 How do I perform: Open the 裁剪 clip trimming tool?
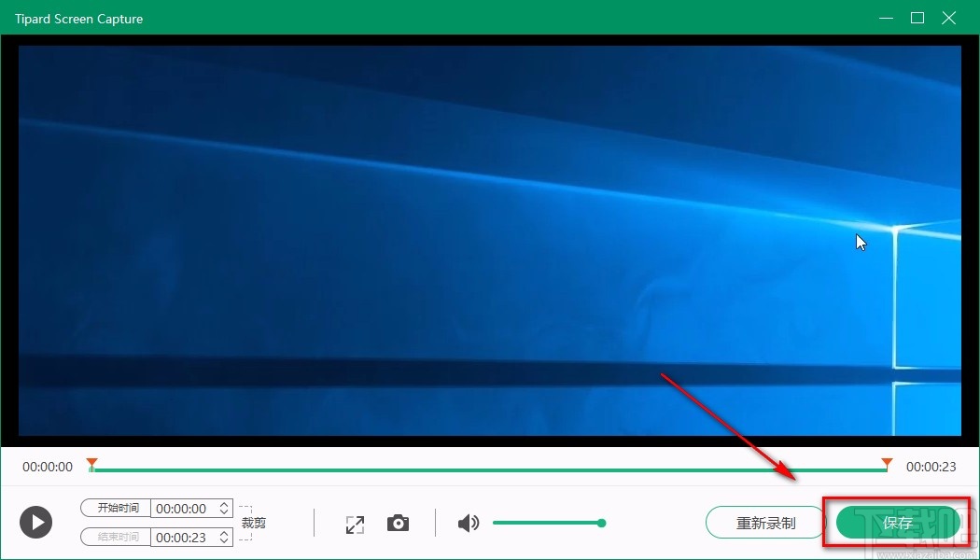253,522
